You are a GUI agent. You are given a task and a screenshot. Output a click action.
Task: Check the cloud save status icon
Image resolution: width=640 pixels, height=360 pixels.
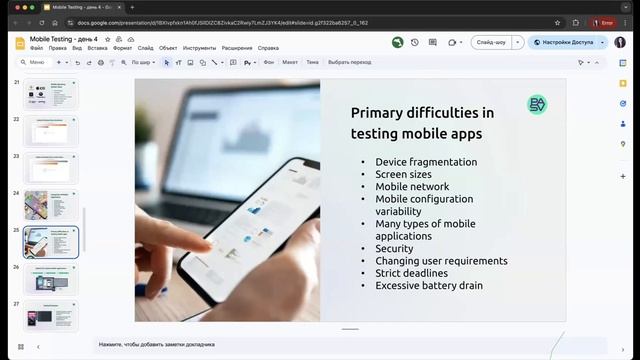131,39
